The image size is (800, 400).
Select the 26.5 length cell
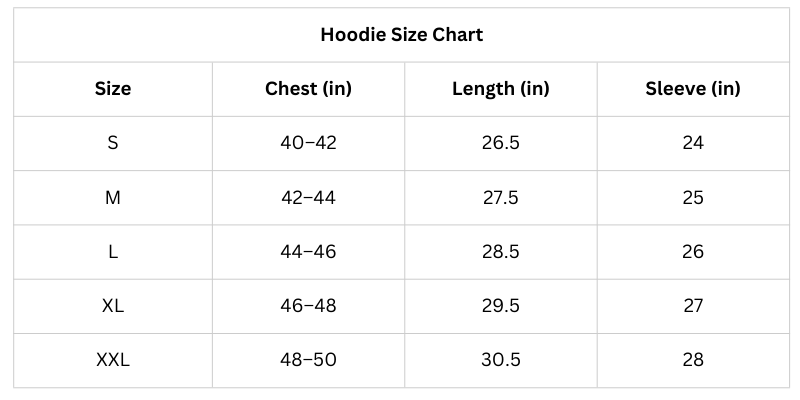coord(501,143)
